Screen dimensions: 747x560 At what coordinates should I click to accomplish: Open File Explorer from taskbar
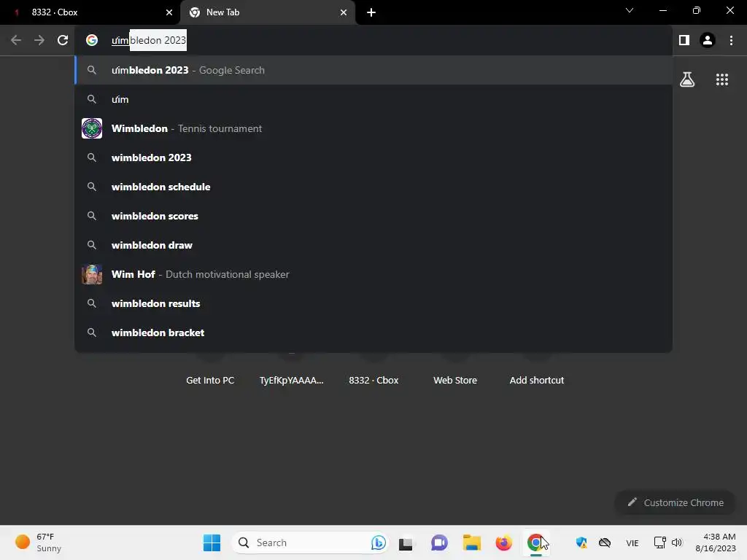pyautogui.click(x=472, y=542)
